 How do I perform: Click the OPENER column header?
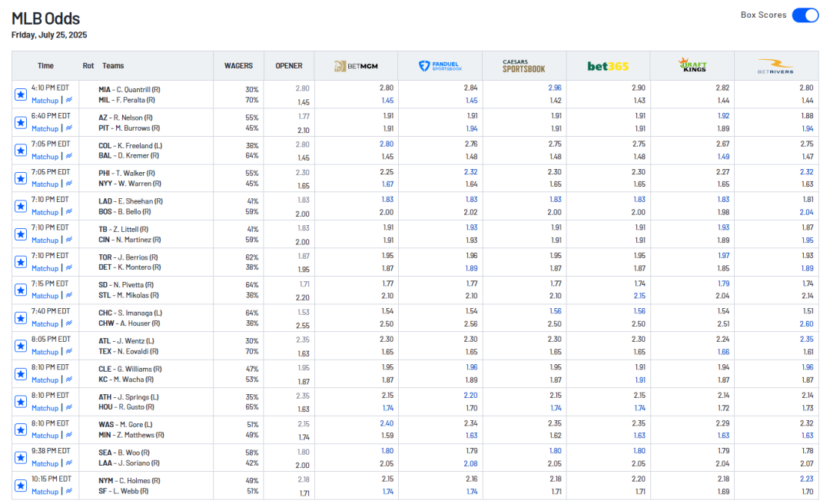(289, 65)
